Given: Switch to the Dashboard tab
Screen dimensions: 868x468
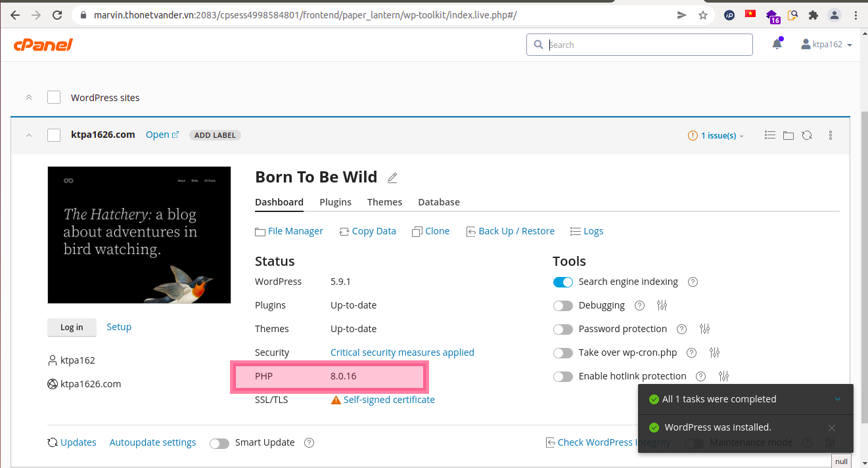Looking at the screenshot, I should click(x=279, y=202).
